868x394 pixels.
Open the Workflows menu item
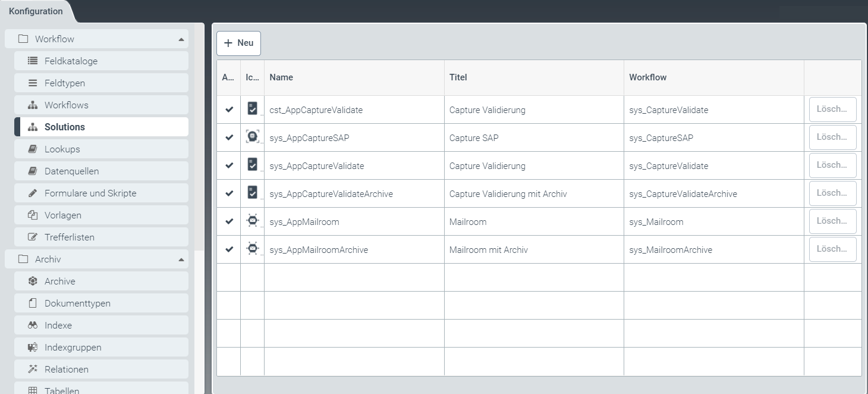click(x=66, y=105)
